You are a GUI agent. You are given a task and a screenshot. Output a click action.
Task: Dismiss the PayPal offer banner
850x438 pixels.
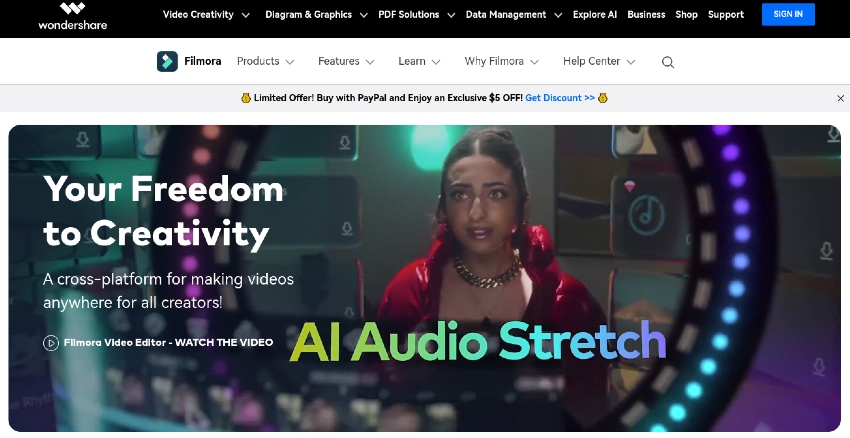pyautogui.click(x=840, y=98)
